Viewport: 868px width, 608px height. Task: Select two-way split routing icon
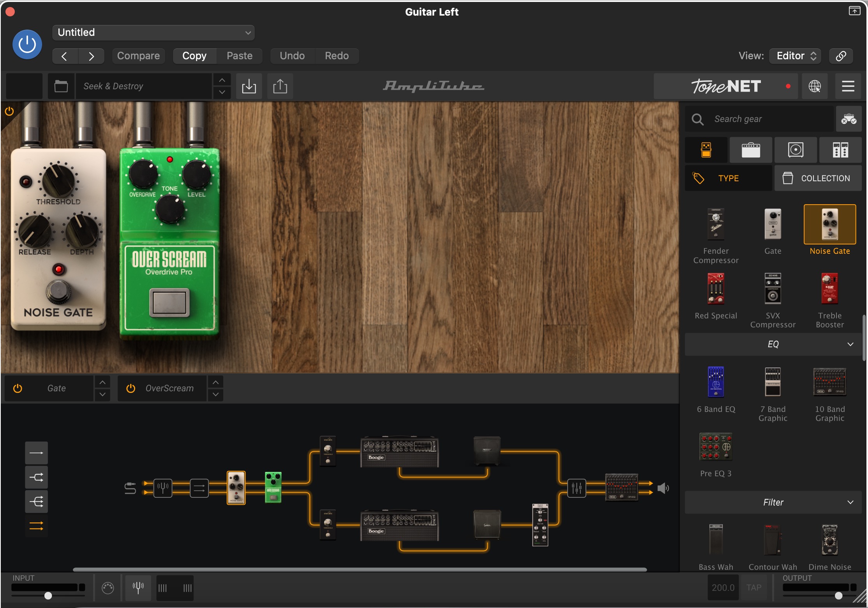click(x=36, y=477)
